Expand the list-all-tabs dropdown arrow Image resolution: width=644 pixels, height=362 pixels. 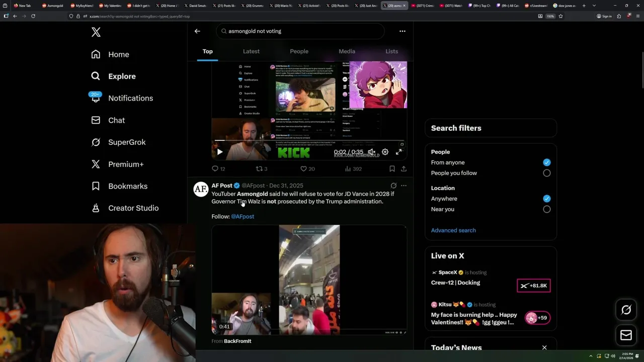(594, 6)
